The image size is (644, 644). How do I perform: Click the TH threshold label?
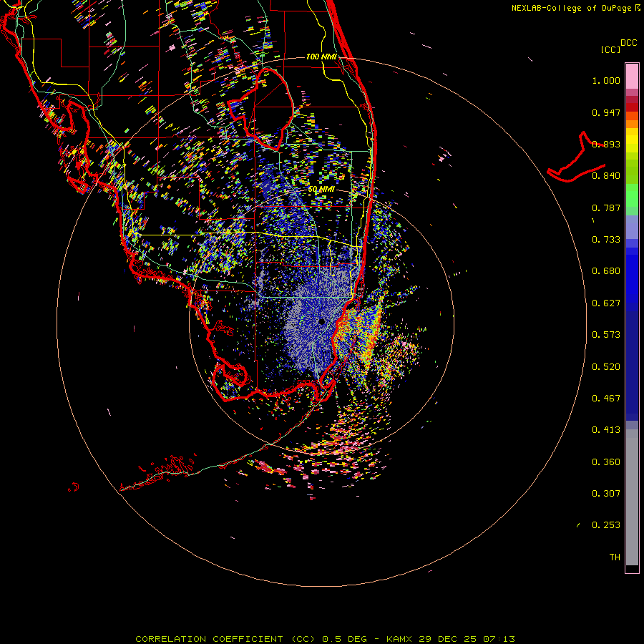pyautogui.click(x=615, y=557)
